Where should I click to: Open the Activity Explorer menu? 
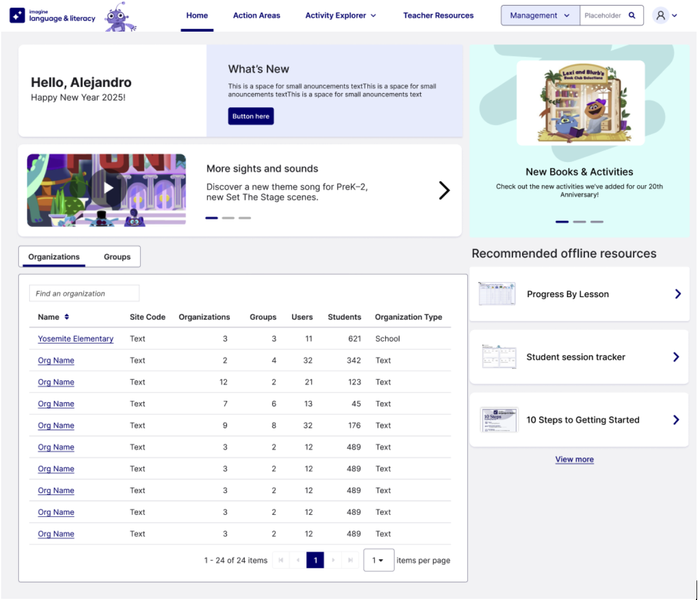tap(340, 16)
